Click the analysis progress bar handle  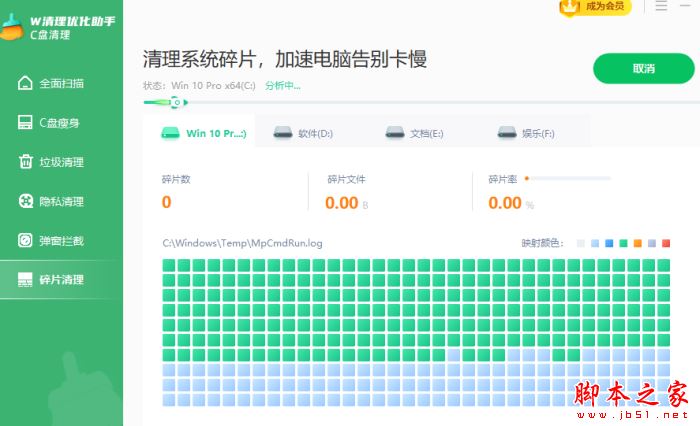point(177,103)
